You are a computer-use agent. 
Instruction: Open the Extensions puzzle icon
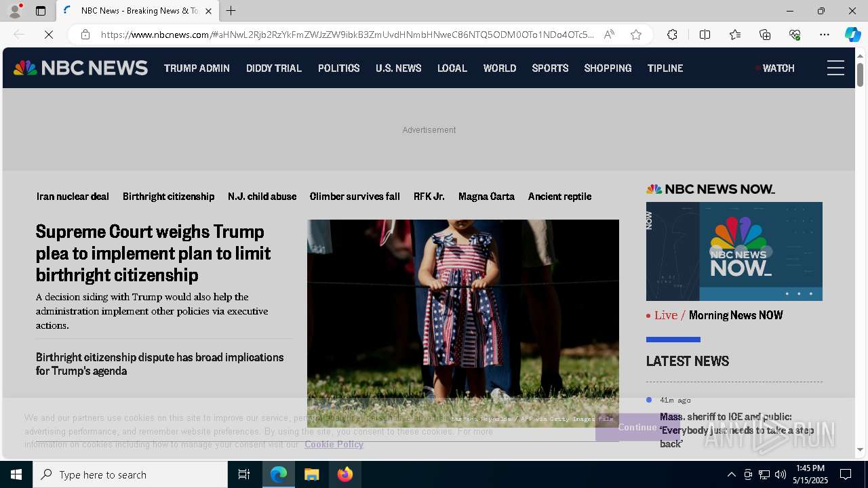click(672, 35)
